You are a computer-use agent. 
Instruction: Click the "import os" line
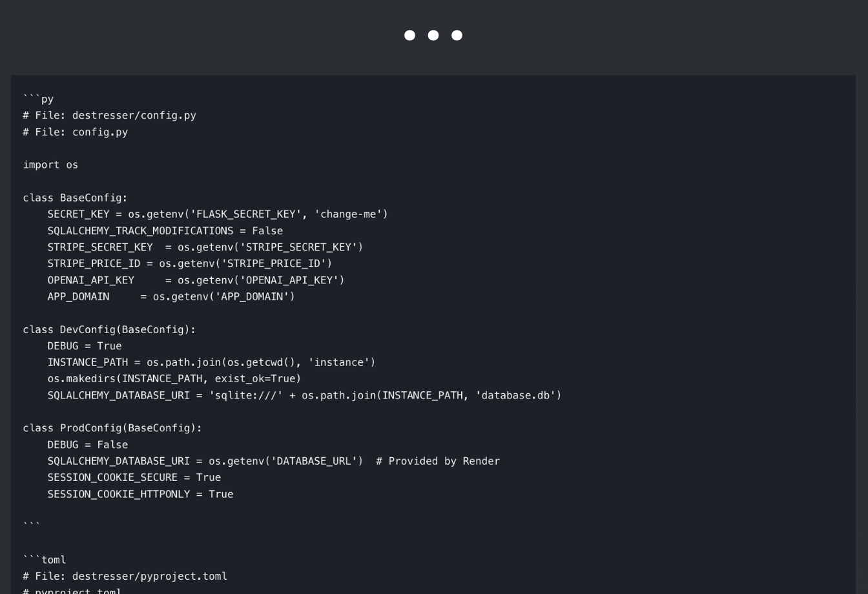point(50,165)
